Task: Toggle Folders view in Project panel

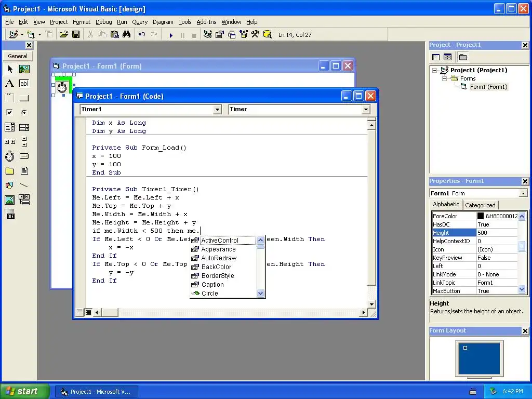Action: point(463,57)
